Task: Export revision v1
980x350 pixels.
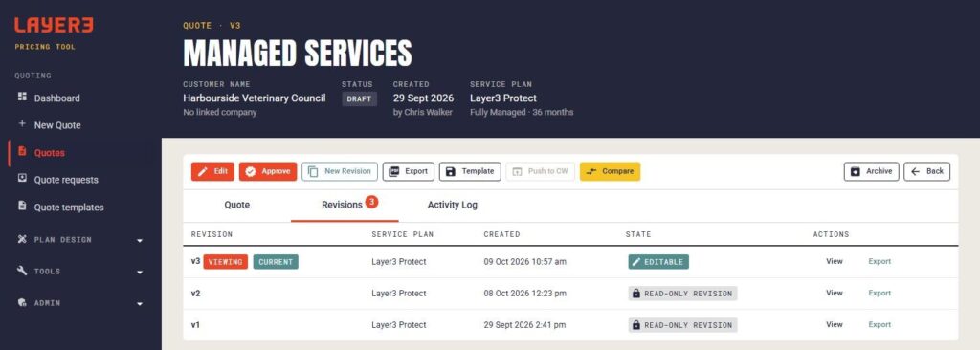Action: point(880,325)
